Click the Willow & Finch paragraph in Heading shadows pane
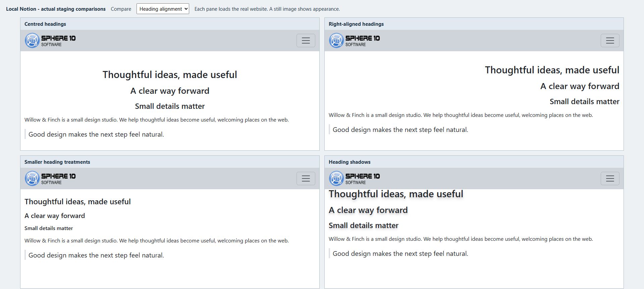The image size is (644, 289). 461,239
